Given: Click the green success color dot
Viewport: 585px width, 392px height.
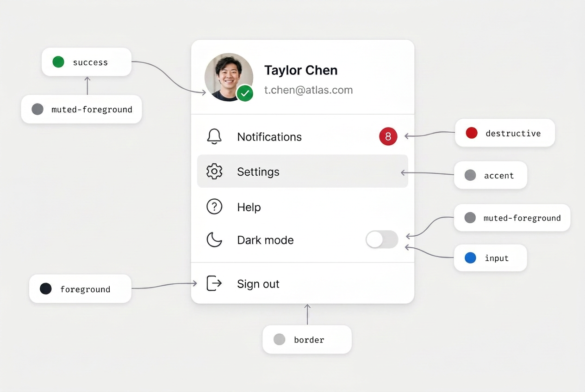Looking at the screenshot, I should (x=58, y=62).
